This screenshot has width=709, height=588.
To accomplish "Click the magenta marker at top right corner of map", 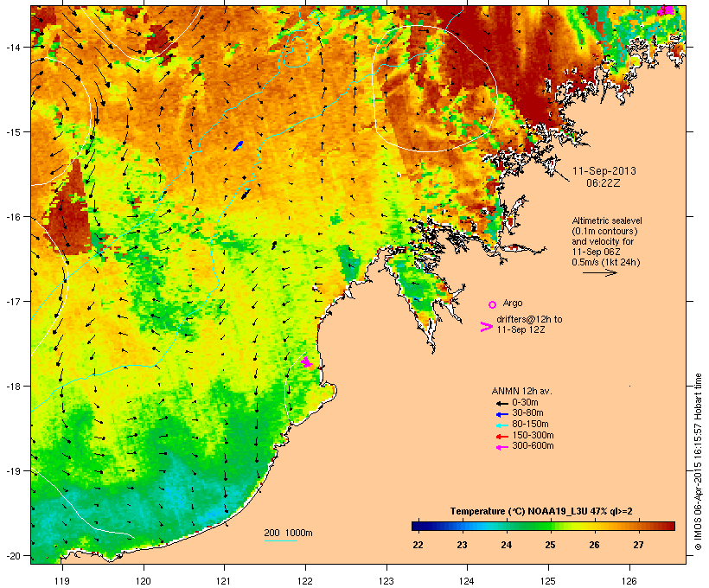I will (666, 10).
